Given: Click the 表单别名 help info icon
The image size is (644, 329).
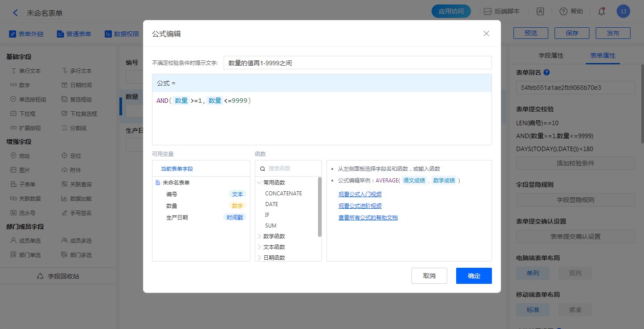Looking at the screenshot, I should click(547, 72).
